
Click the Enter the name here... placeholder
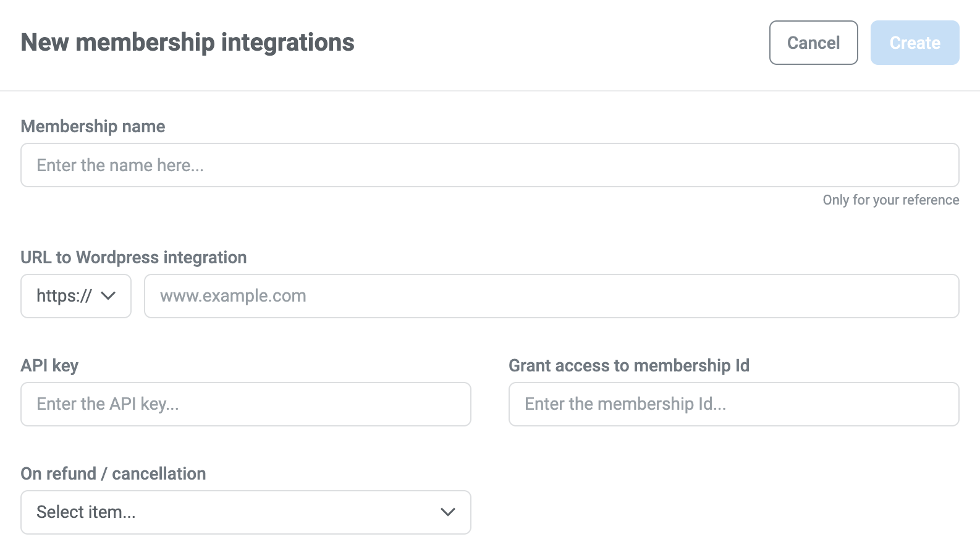pyautogui.click(x=120, y=165)
